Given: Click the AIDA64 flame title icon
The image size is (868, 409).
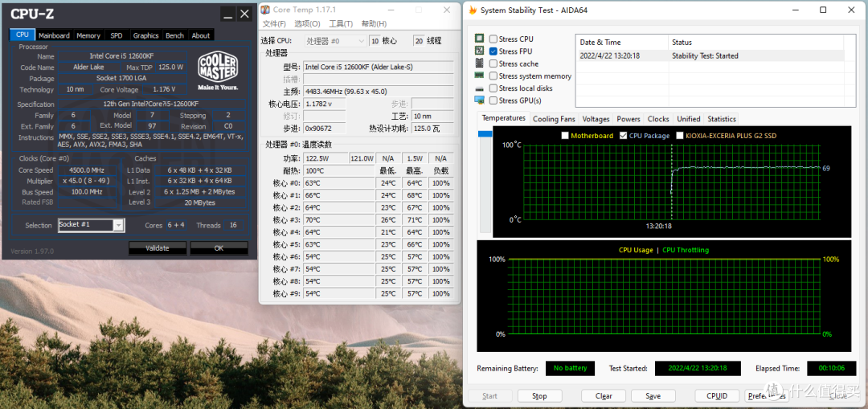Looking at the screenshot, I should [x=473, y=10].
